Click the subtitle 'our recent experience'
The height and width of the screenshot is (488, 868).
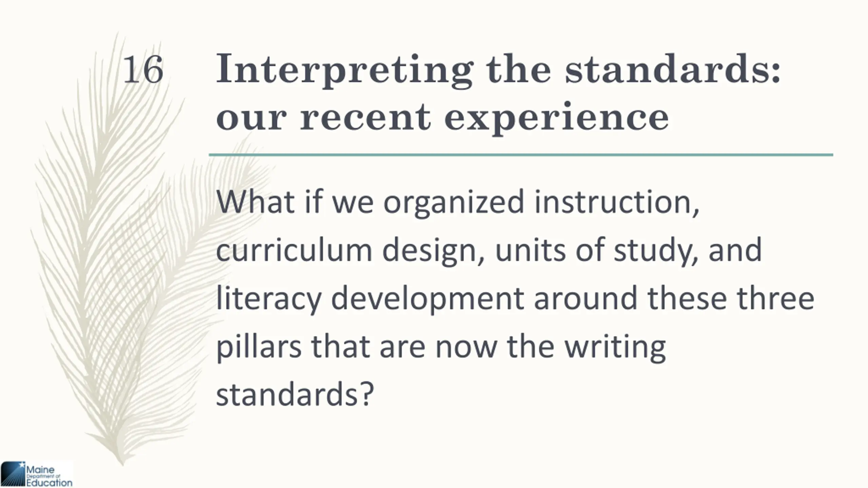click(x=442, y=117)
